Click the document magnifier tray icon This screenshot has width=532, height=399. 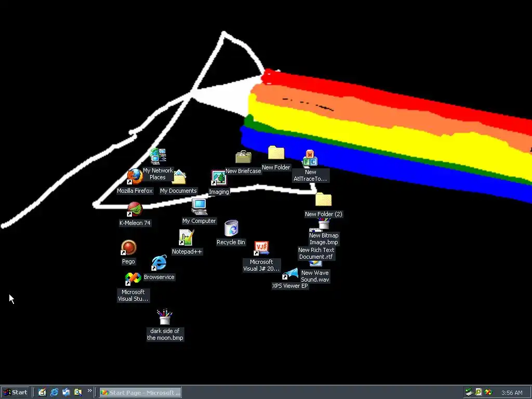[478, 393]
